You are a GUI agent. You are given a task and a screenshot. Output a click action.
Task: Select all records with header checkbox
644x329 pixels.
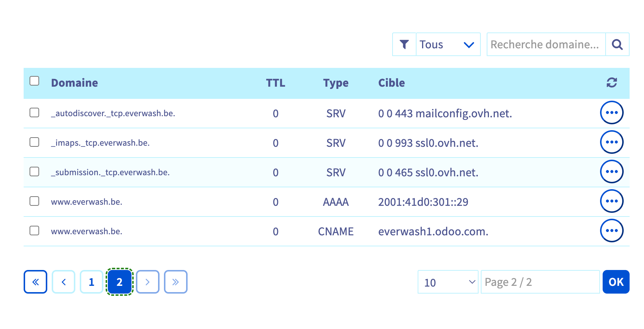coord(34,81)
